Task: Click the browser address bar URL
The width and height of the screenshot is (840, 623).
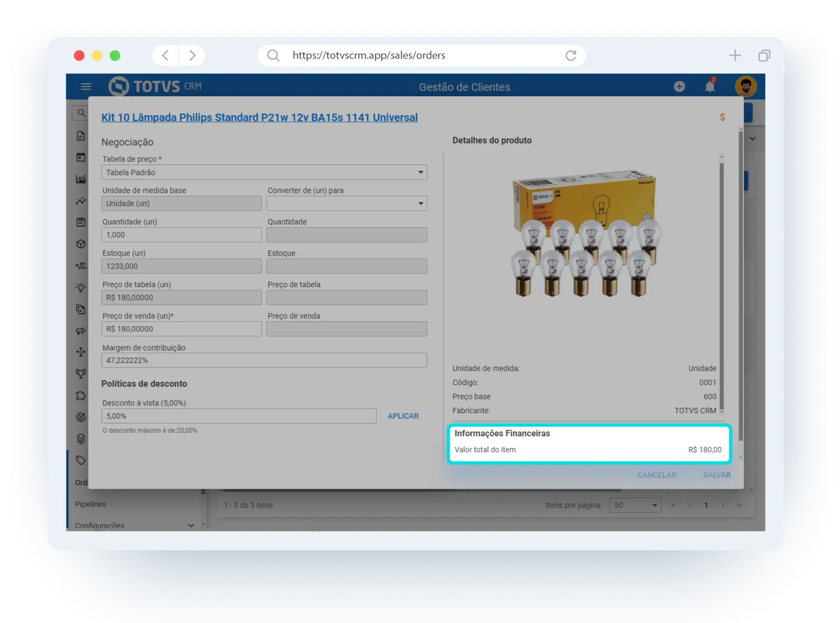Action: click(369, 55)
